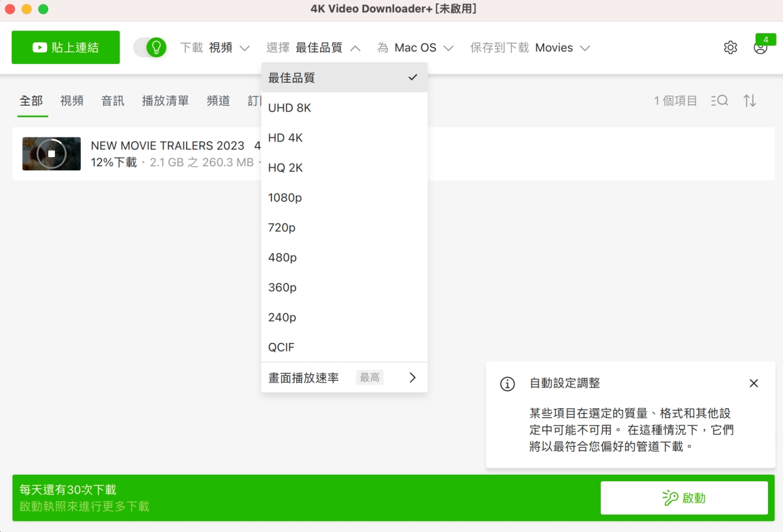Click the 1 個項目 item count

676,100
